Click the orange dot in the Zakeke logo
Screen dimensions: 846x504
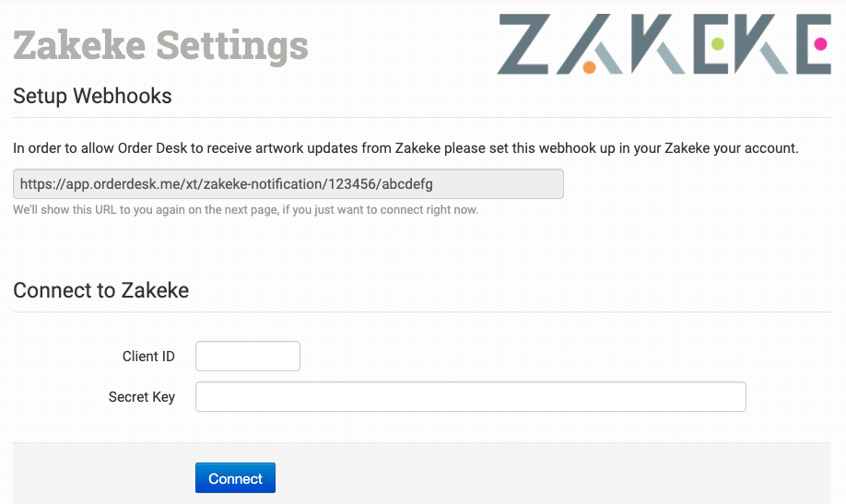pyautogui.click(x=589, y=66)
